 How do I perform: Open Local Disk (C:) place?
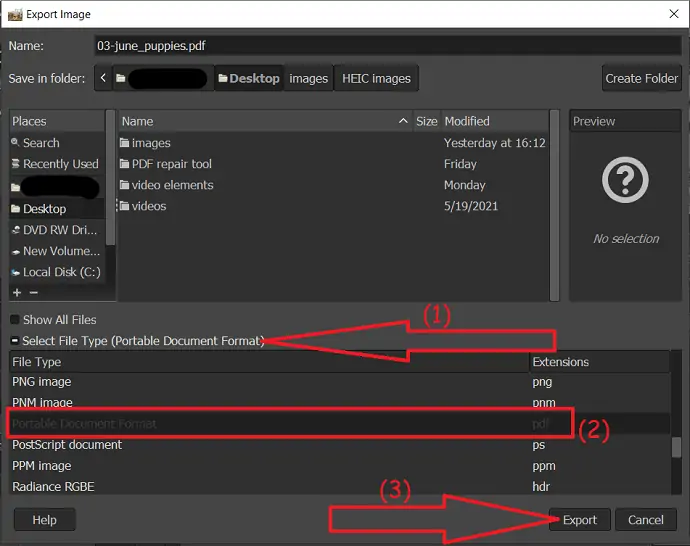57,272
